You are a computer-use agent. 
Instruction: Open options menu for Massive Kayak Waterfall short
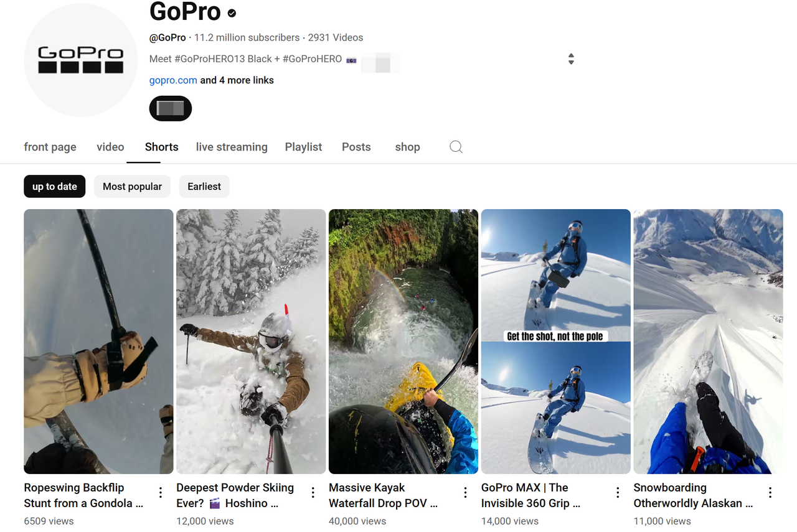[465, 492]
